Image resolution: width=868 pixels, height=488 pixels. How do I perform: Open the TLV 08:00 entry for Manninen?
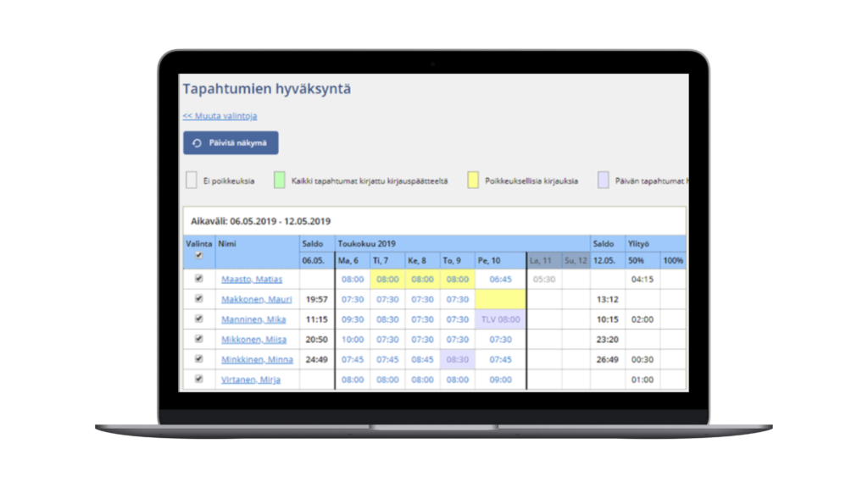tap(500, 319)
